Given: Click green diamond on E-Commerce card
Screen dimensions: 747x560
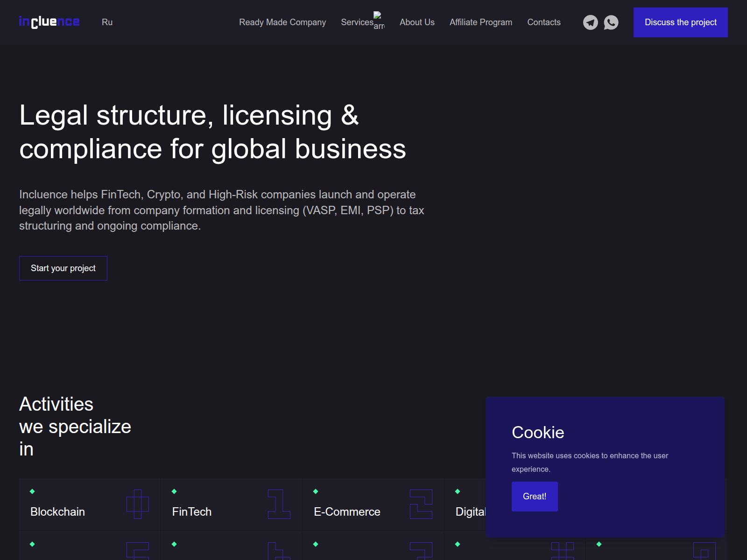Looking at the screenshot, I should point(316,491).
